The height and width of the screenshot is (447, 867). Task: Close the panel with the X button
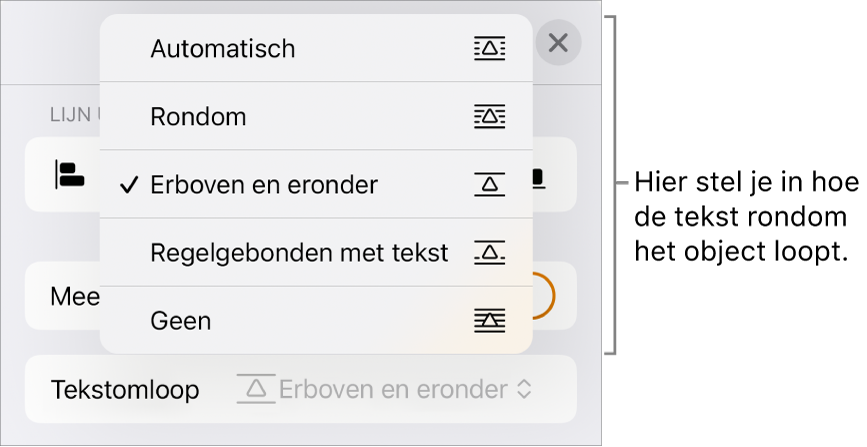558,43
